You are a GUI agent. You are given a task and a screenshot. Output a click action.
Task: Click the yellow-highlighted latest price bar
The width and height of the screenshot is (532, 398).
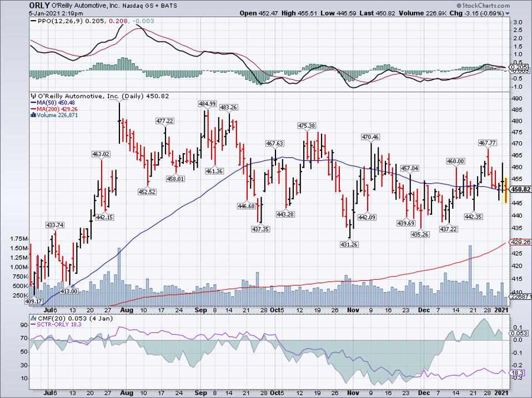[506, 190]
